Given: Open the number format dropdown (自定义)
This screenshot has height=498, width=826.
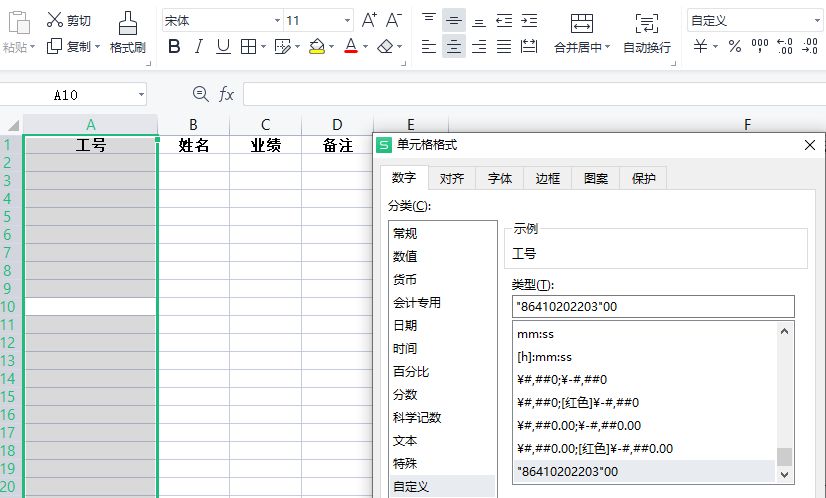Looking at the screenshot, I should 817,21.
